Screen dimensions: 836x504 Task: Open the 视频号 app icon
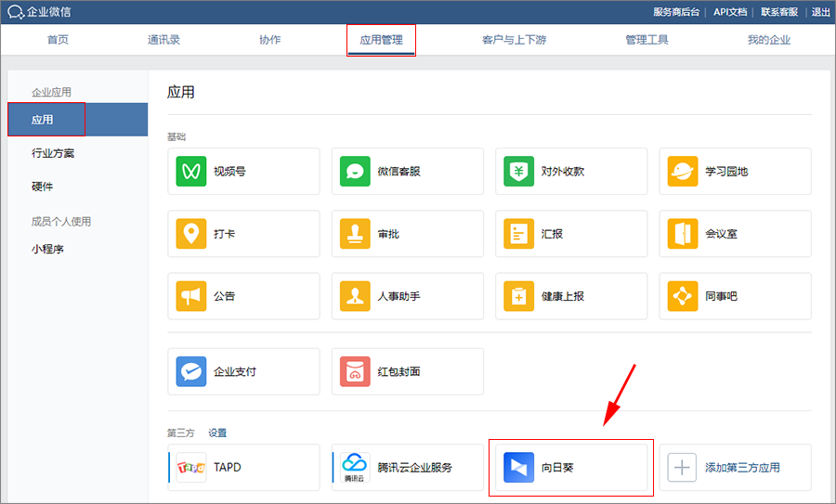tap(191, 171)
